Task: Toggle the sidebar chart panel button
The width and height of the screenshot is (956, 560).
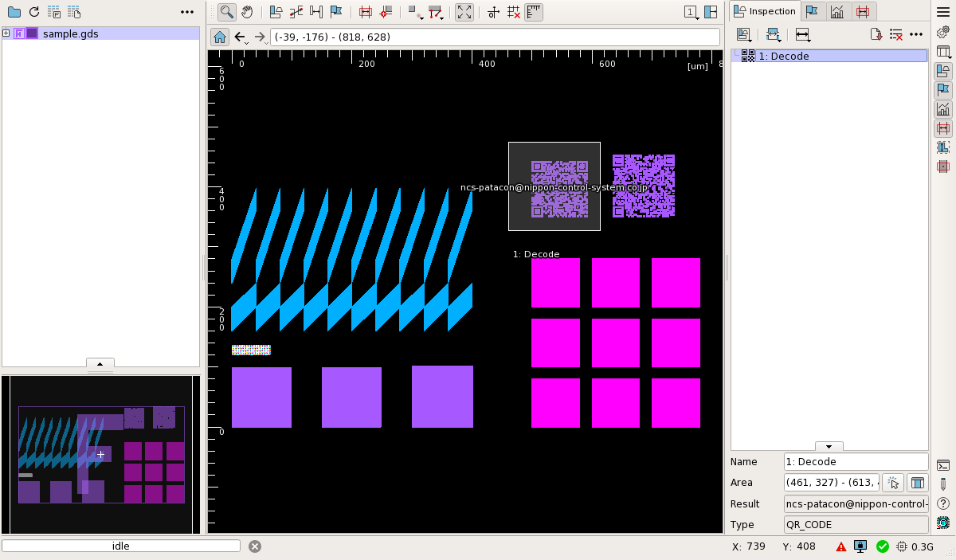Action: coord(943,109)
